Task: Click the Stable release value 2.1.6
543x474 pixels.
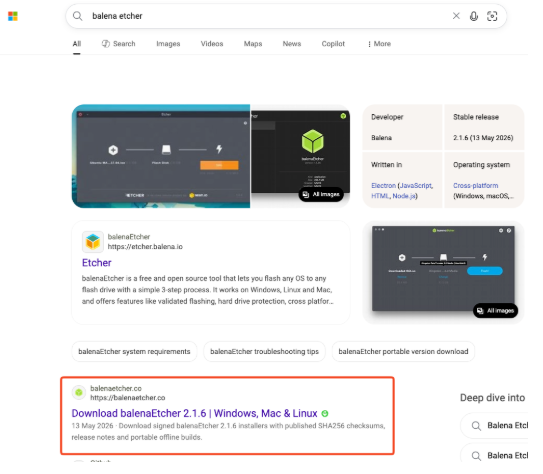Action: 483,138
